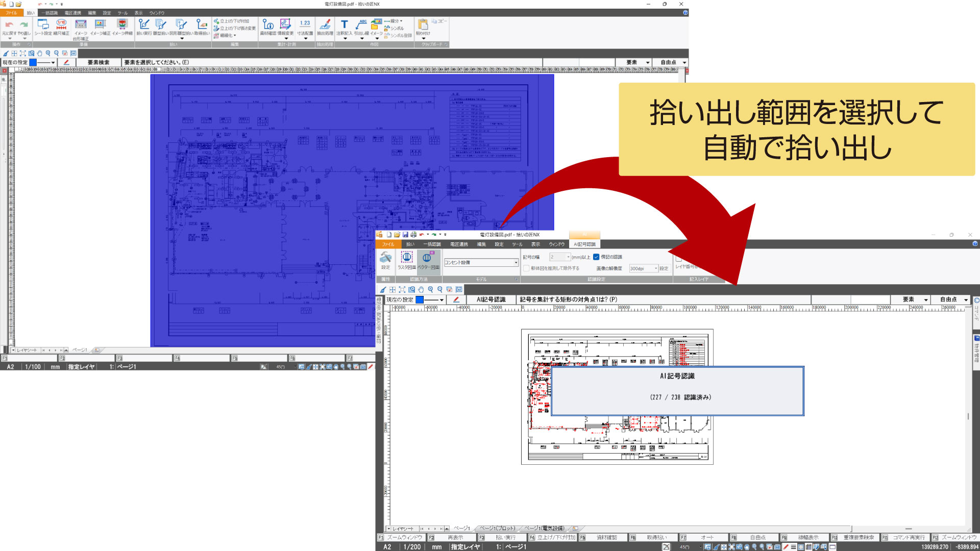The width and height of the screenshot is (980, 551).
Task: Open 電匠連携 tab in front window
Action: 459,244
